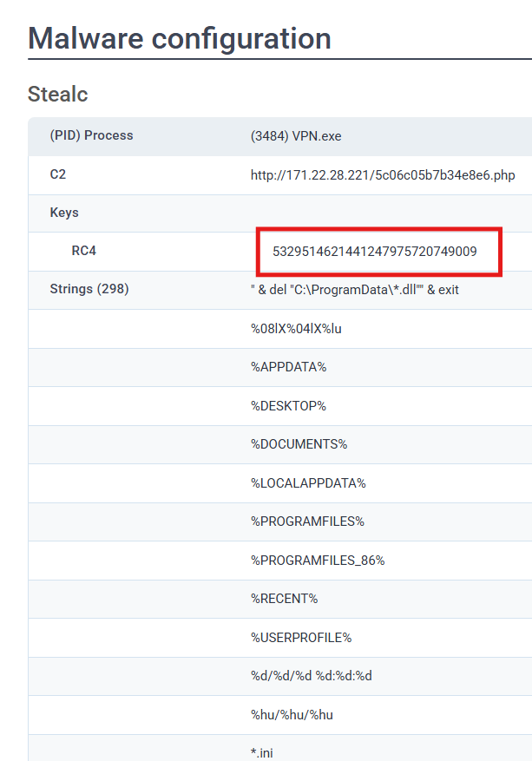Click the %LOCALAPPDATA% string row
This screenshot has height=761, width=532.
pos(308,482)
